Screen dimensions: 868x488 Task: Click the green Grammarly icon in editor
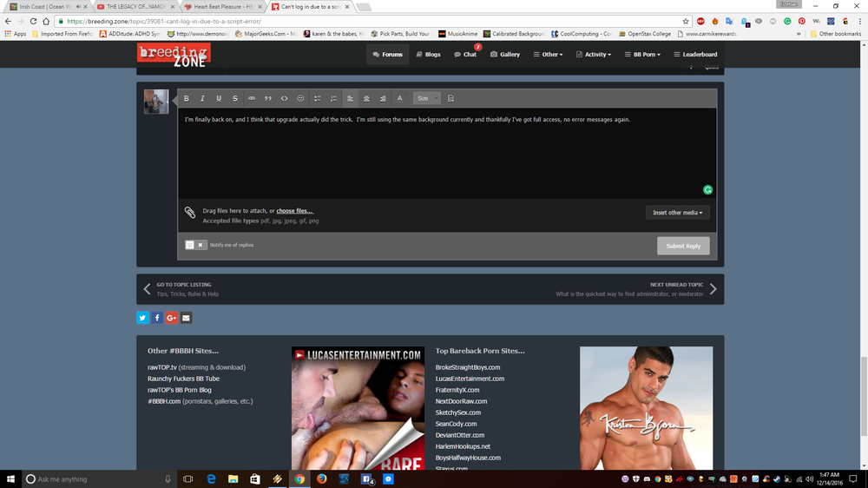[x=707, y=190]
